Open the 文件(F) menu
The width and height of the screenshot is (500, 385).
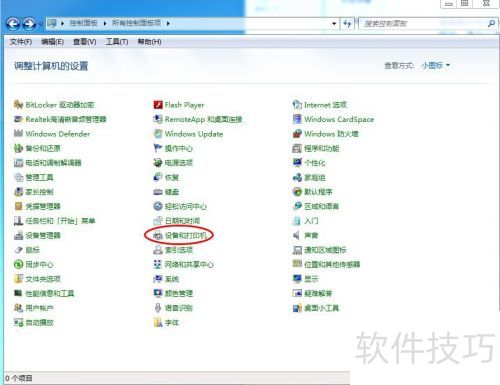[21, 42]
